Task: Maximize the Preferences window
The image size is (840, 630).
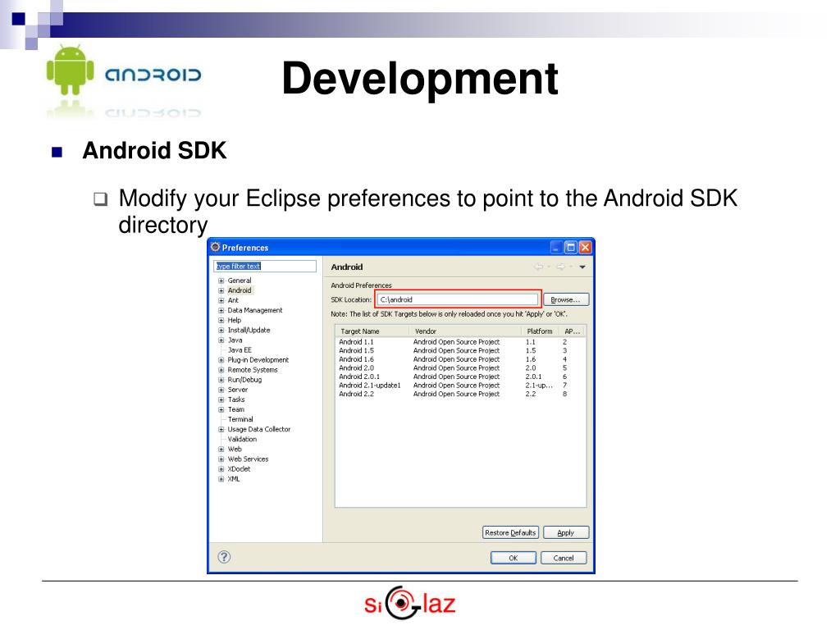Action: click(571, 247)
